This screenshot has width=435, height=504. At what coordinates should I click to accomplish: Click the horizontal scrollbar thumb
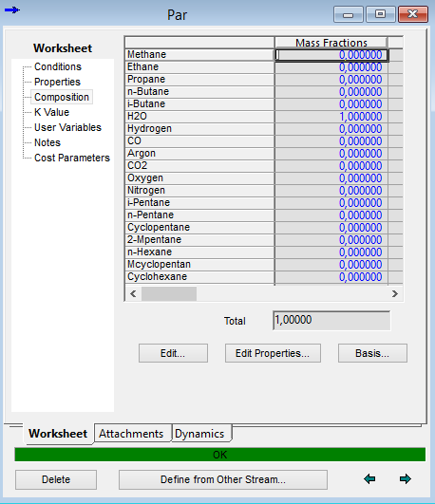(x=169, y=294)
